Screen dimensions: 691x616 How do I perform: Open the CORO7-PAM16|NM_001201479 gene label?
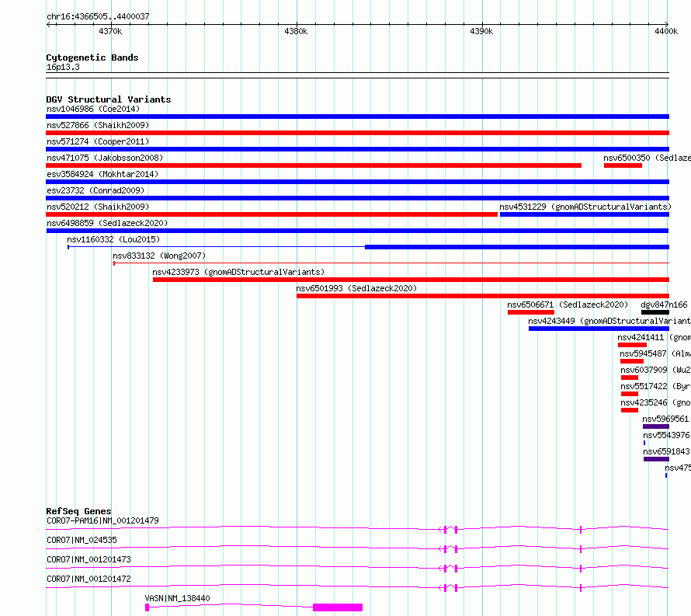(x=102, y=520)
